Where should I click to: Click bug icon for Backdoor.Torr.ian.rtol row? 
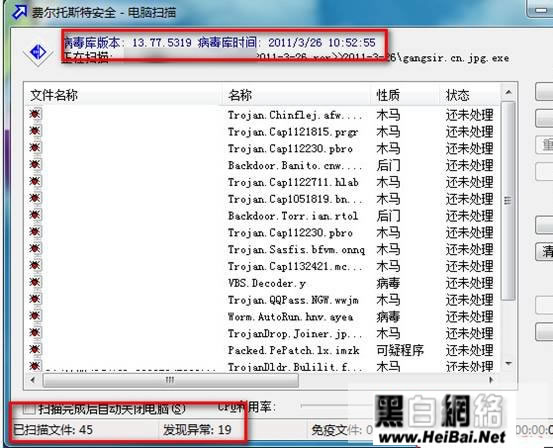[x=35, y=215]
